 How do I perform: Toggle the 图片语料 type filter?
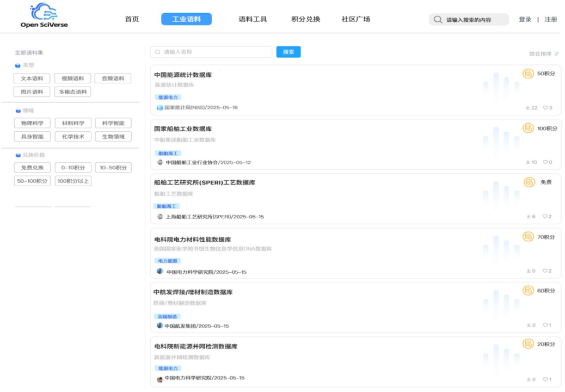click(32, 92)
